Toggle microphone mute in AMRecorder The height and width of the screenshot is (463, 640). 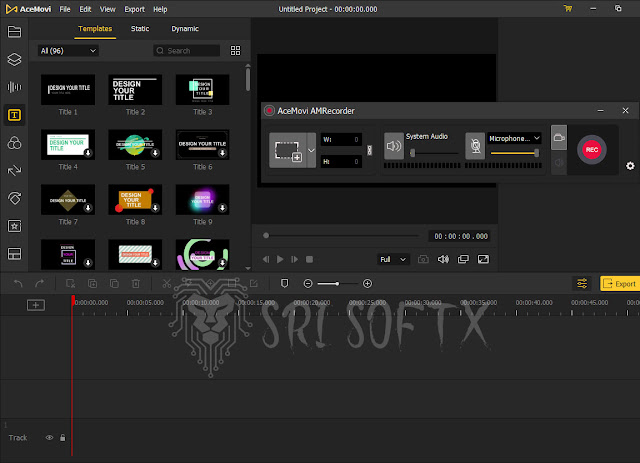tap(475, 146)
